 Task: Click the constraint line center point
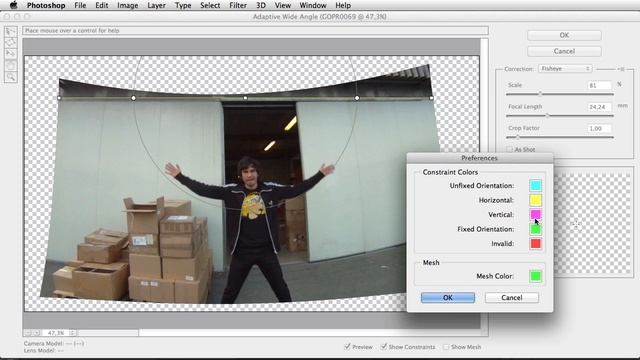(245, 98)
